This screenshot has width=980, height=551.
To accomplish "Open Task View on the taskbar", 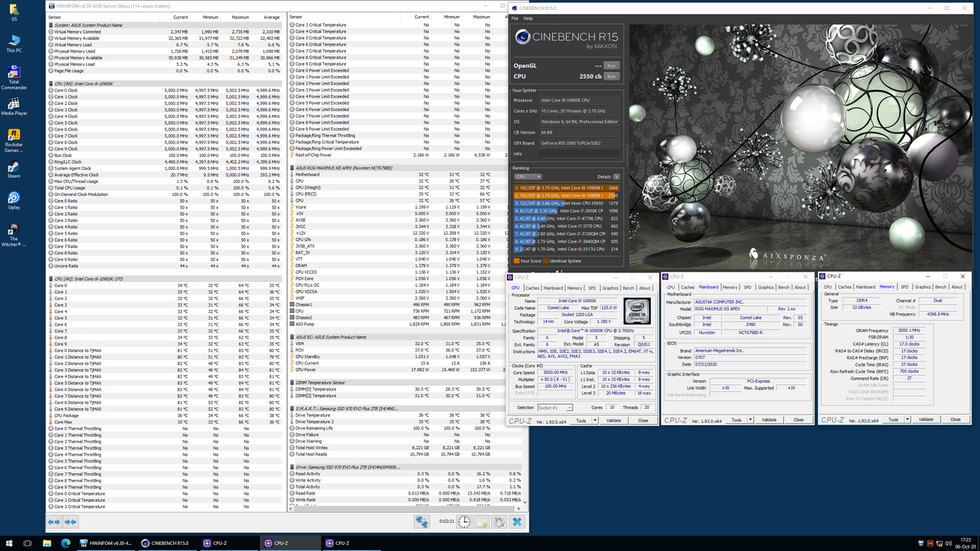I will (27, 543).
